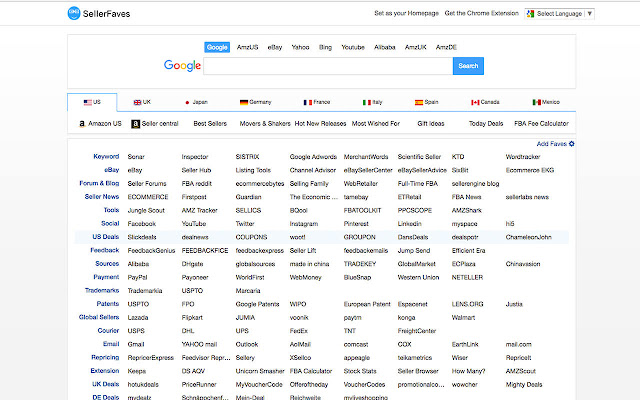The image size is (640, 400).
Task: Switch search engine to AmzUS
Action: (x=248, y=47)
